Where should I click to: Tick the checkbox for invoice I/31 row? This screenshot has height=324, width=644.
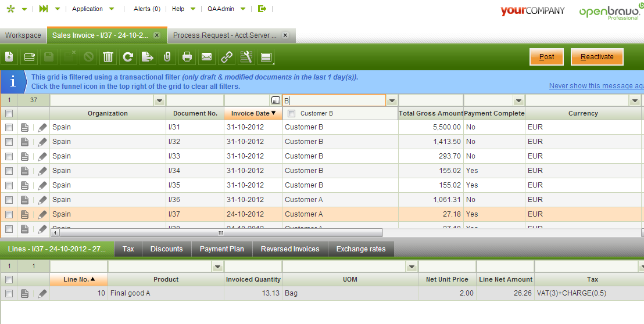tap(9, 127)
